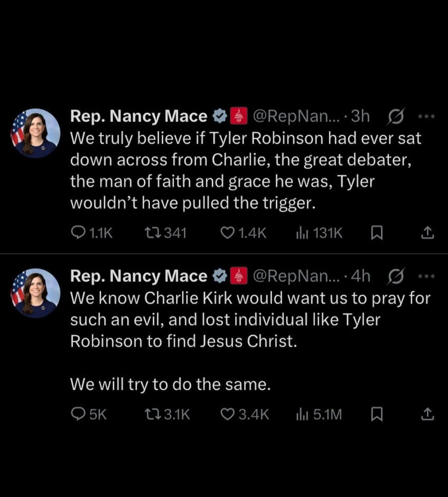Repost the 3h Tyler Robinson tweet

coord(166,233)
